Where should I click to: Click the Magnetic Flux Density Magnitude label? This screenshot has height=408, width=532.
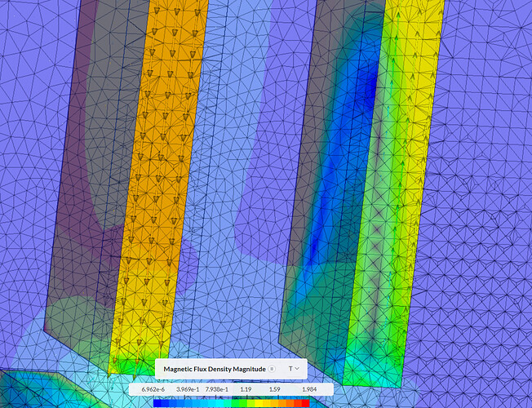(215, 369)
